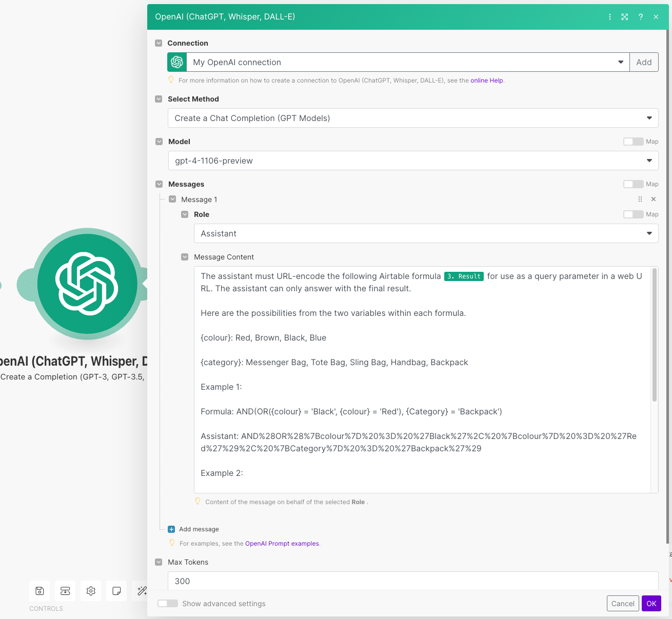Click the 'Message 1' label
The width and height of the screenshot is (672, 619).
click(x=199, y=199)
